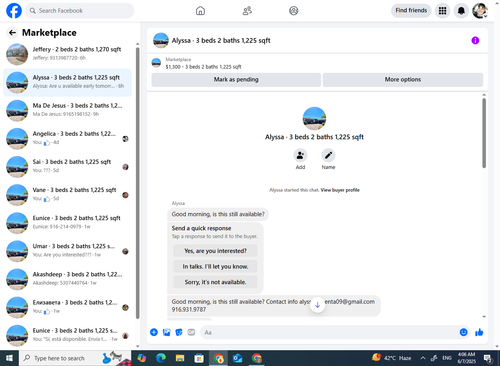Screen dimensions: 500x366
Task: Jump to latest message down arrow
Action: coord(317,305)
